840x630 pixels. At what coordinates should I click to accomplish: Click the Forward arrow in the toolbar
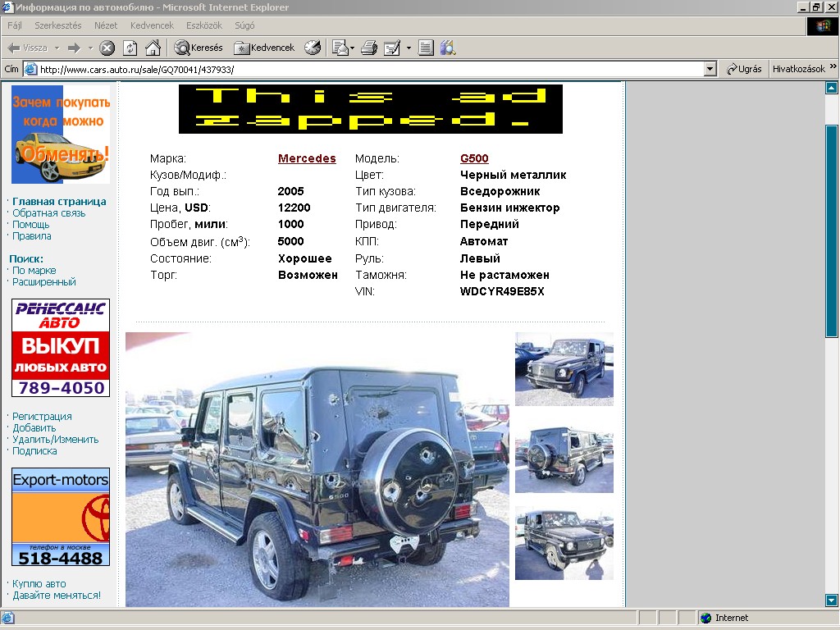[74, 48]
